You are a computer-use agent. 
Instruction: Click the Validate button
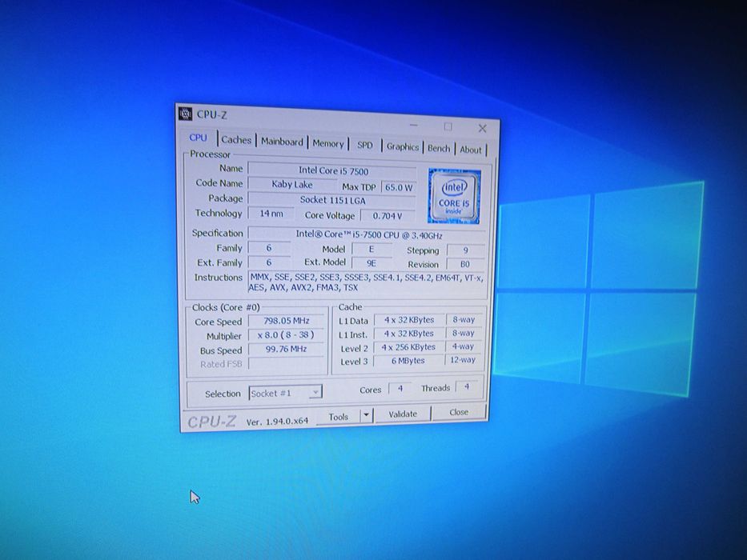tap(403, 414)
